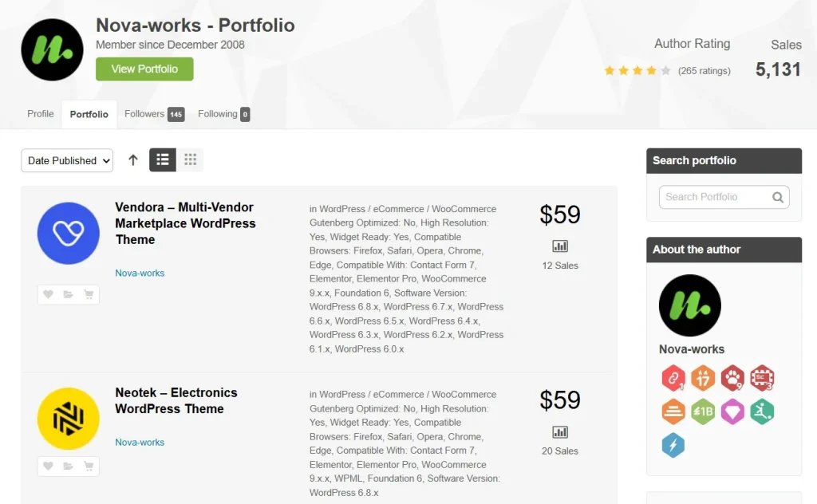This screenshot has width=817, height=504.
Task: Click the red paw print badge
Action: [732, 377]
